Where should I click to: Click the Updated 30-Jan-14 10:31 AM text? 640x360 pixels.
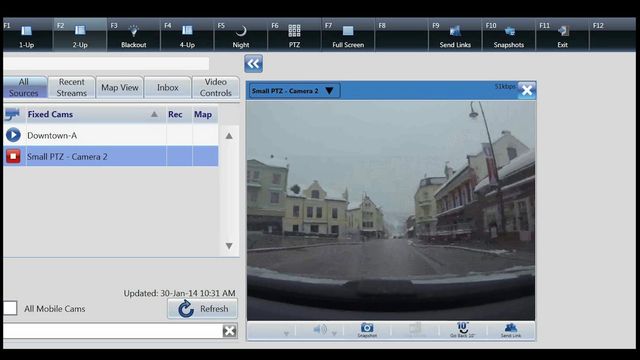pos(180,293)
